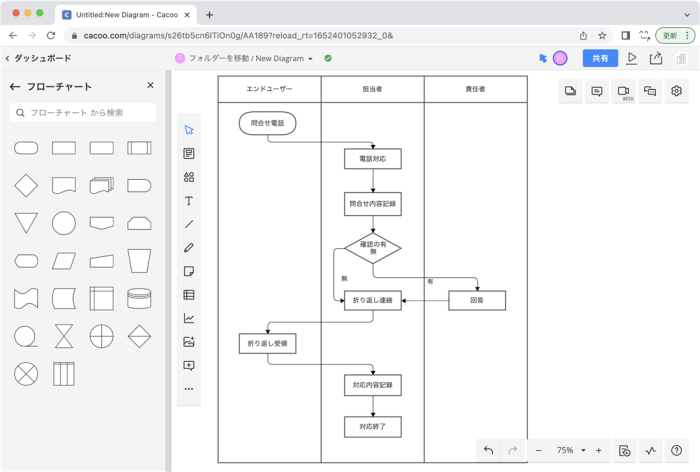Pick the document wavy shape
This screenshot has height=472, width=700.
64,185
